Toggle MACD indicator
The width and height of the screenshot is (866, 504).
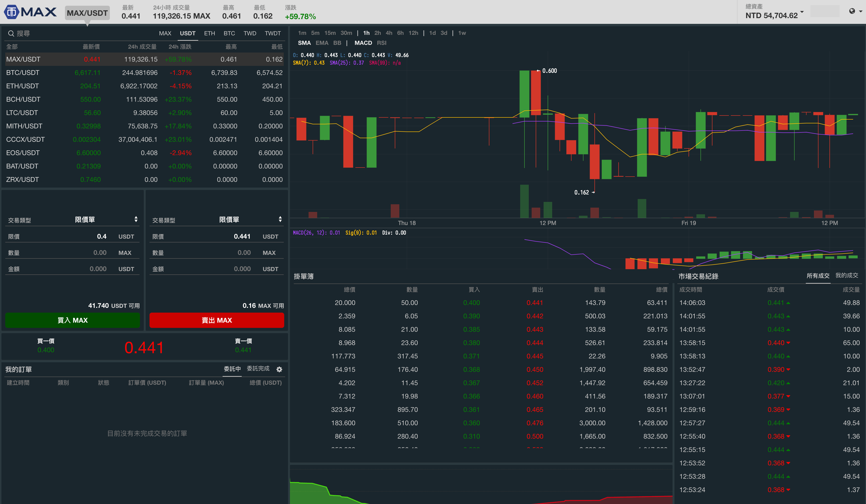click(x=363, y=43)
